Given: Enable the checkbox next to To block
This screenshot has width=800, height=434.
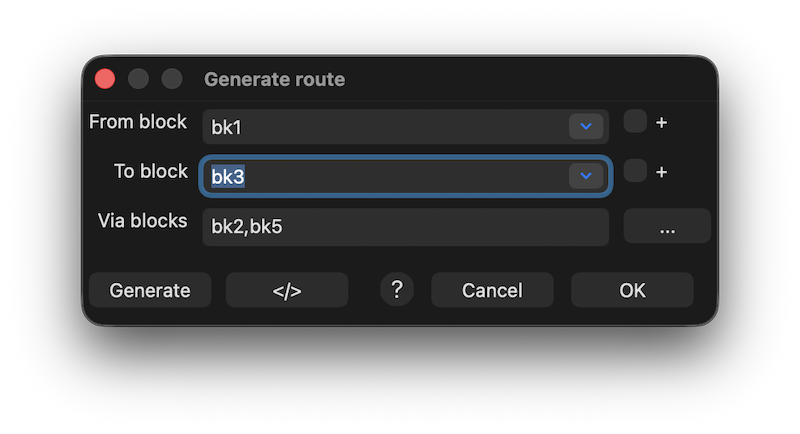Looking at the screenshot, I should point(635,171).
